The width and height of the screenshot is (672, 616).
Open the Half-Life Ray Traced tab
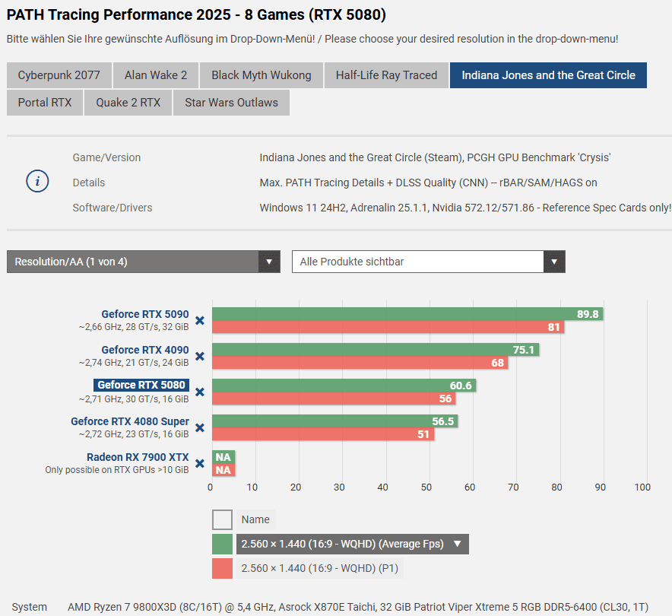[x=387, y=75]
